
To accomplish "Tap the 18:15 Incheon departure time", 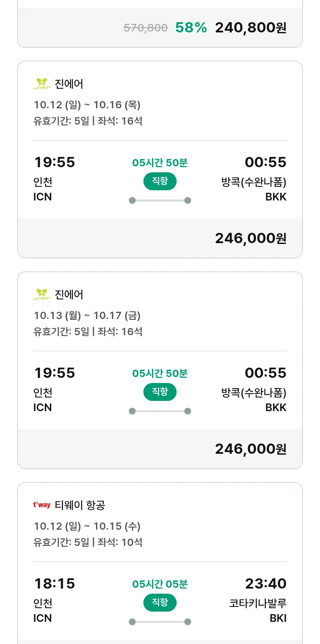I will [55, 583].
